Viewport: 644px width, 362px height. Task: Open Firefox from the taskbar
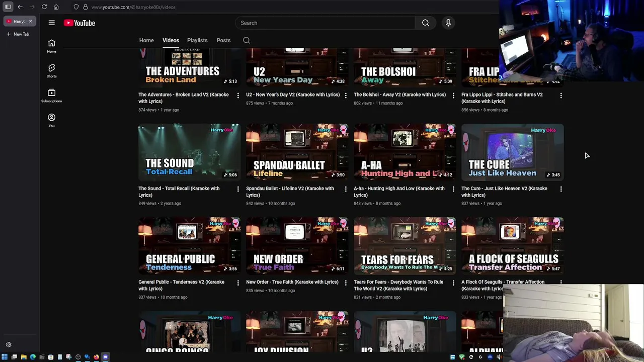96,357
